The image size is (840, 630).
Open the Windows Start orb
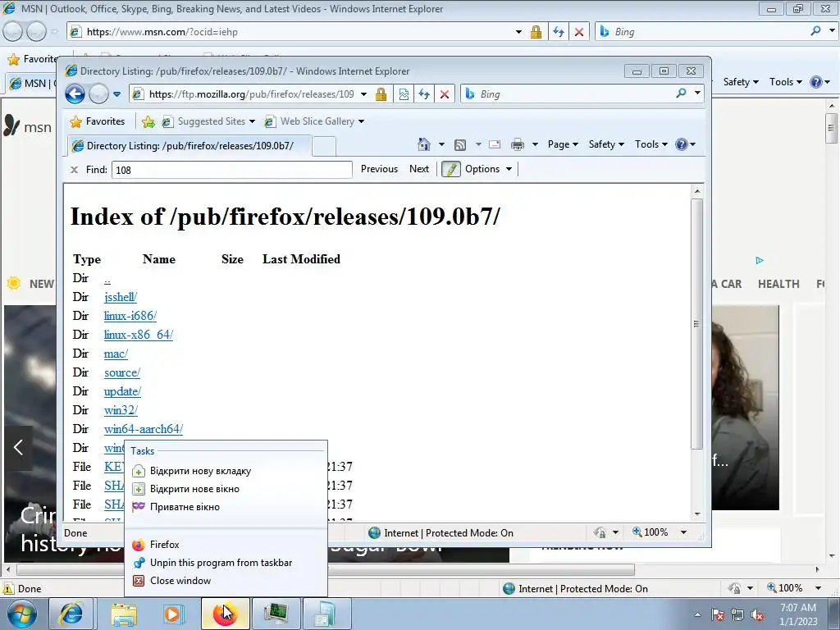tap(21, 614)
